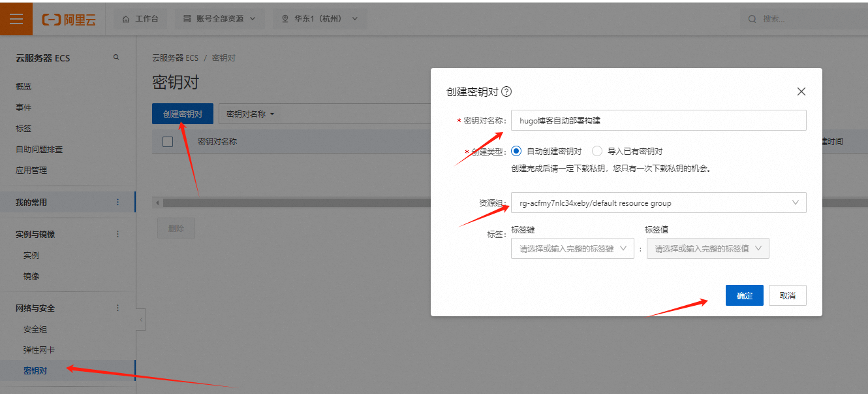Tick the select-all checkbox in table header
The height and width of the screenshot is (394, 868).
coord(168,142)
